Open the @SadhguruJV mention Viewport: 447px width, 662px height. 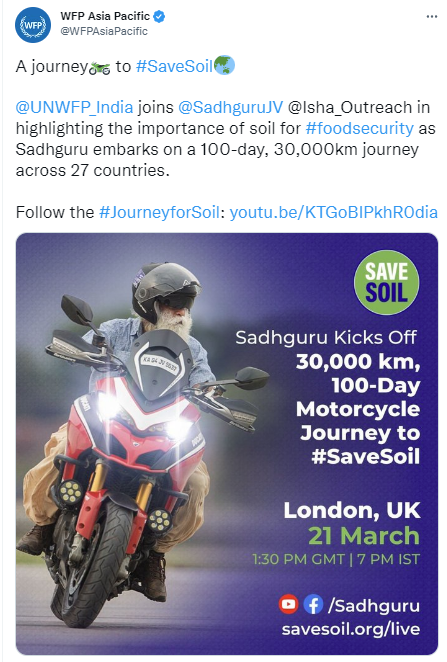[x=230, y=108]
